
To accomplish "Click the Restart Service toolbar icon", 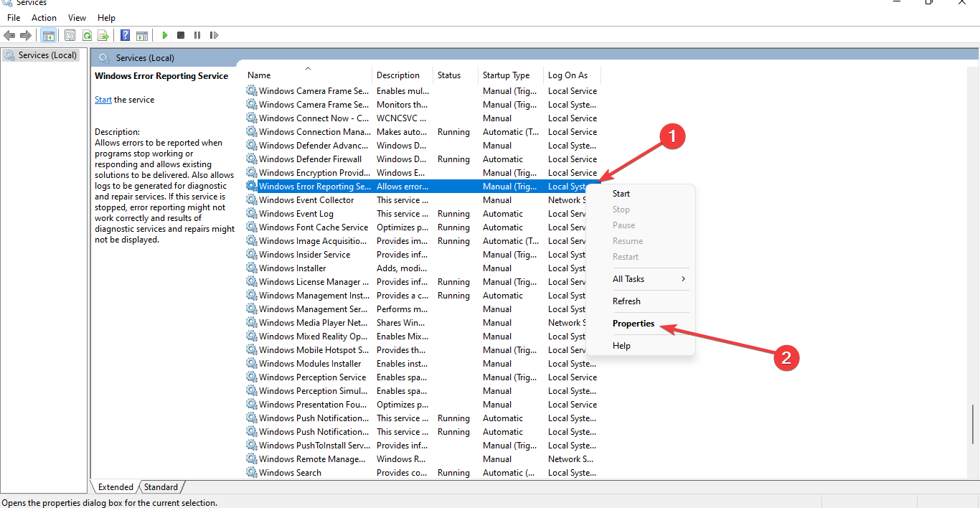I will click(214, 35).
